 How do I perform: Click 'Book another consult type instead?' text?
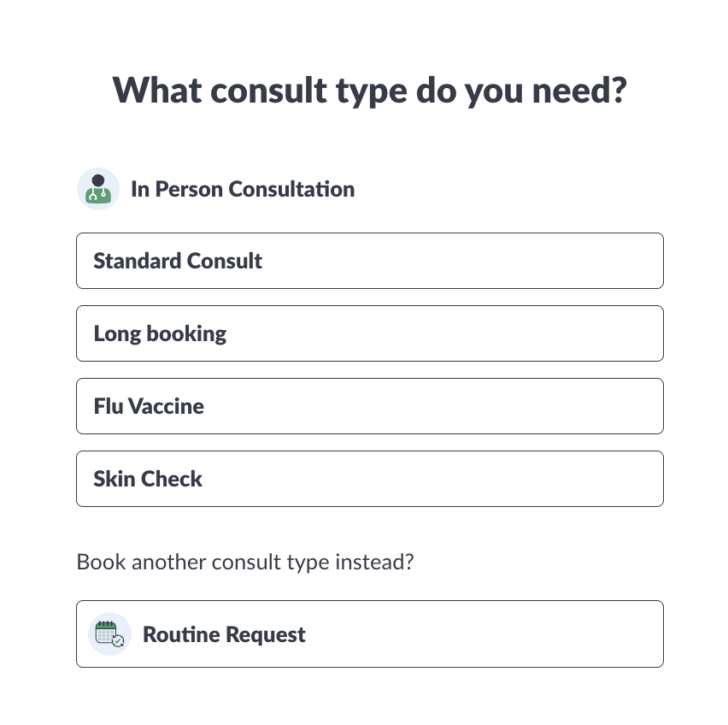tap(245, 563)
